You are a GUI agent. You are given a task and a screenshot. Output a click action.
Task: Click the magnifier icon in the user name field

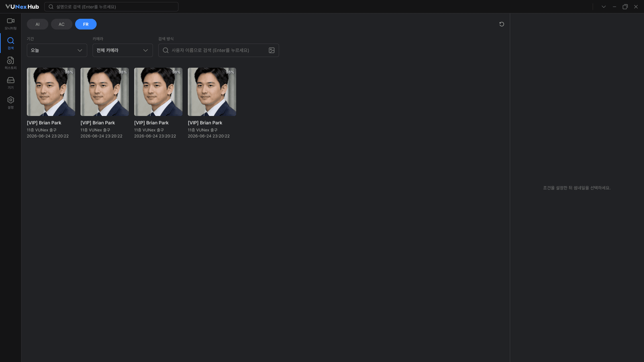pos(165,50)
